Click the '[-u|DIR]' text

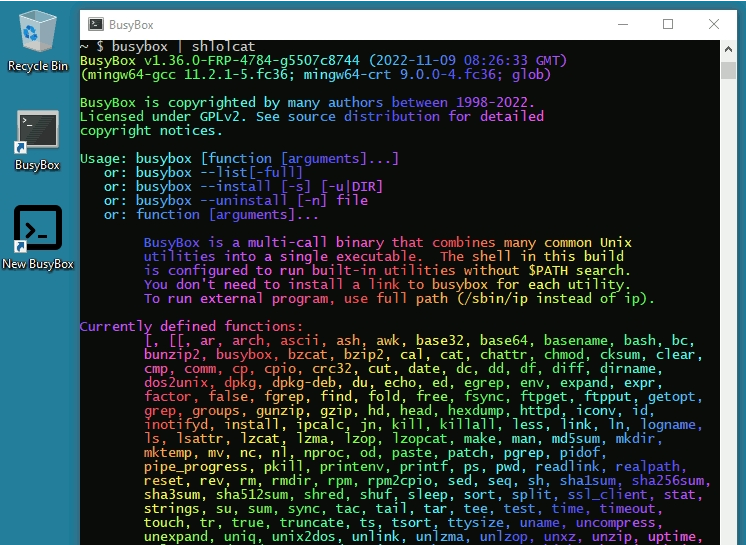pyautogui.click(x=352, y=187)
